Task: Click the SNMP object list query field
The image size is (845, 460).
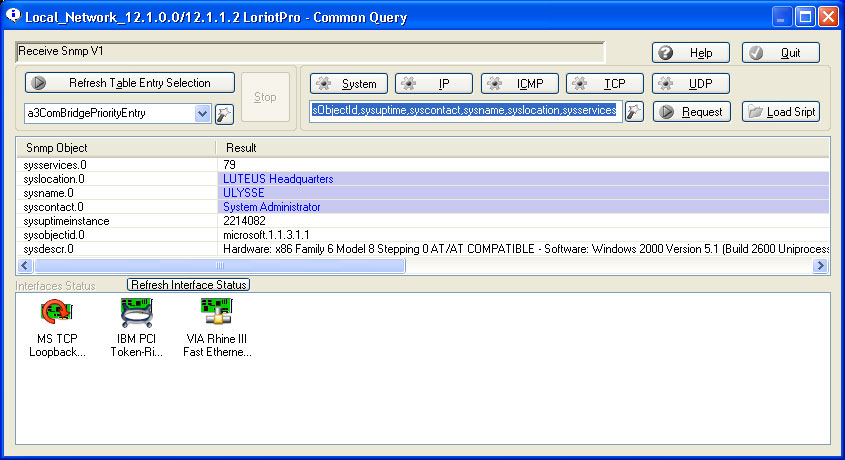Action: coord(465,110)
